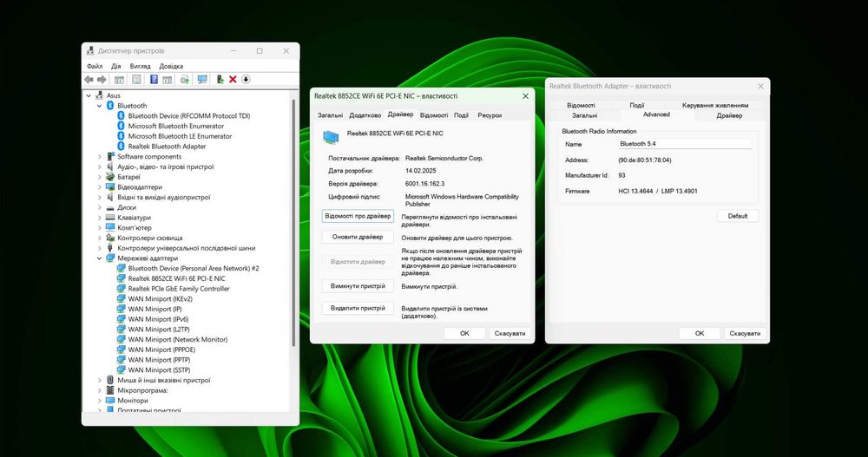Switch to Додатково tab in Wi-Fi properties

tap(365, 115)
